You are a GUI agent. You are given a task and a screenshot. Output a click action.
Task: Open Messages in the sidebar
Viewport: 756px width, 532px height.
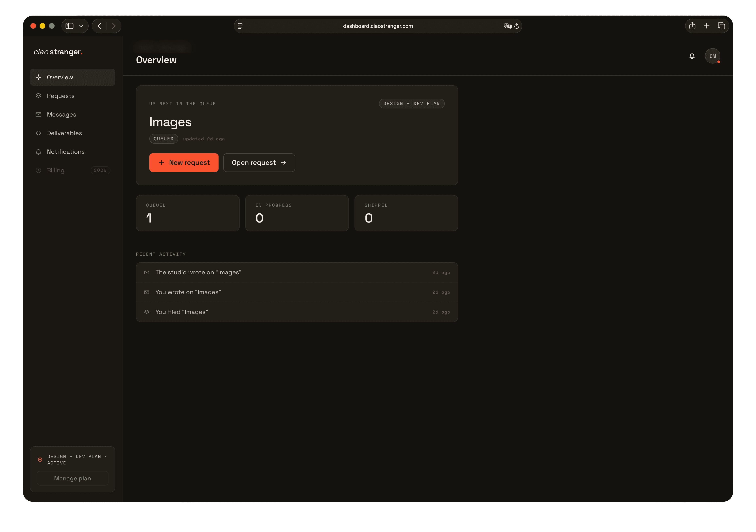pyautogui.click(x=72, y=114)
